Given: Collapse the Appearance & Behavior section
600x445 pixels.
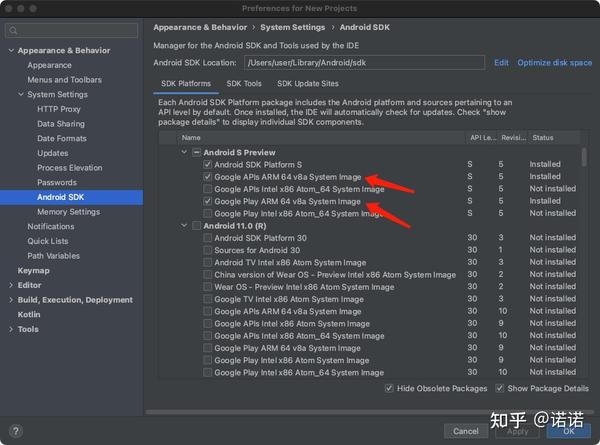Looking at the screenshot, I should pos(10,50).
